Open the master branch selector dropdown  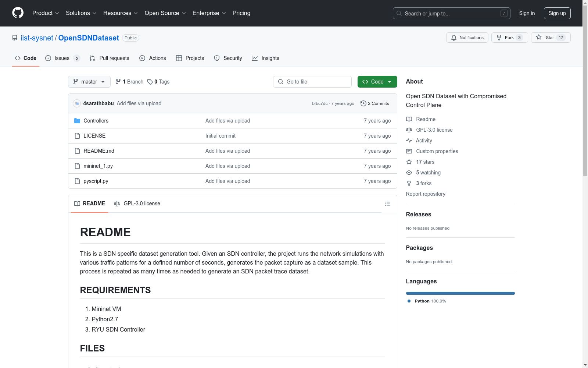pyautogui.click(x=89, y=82)
